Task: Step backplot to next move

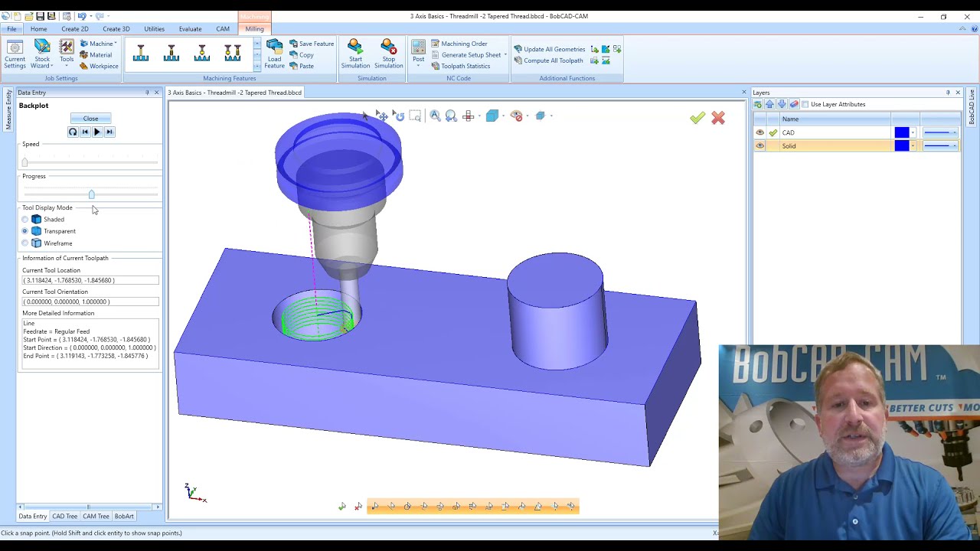Action: point(109,132)
